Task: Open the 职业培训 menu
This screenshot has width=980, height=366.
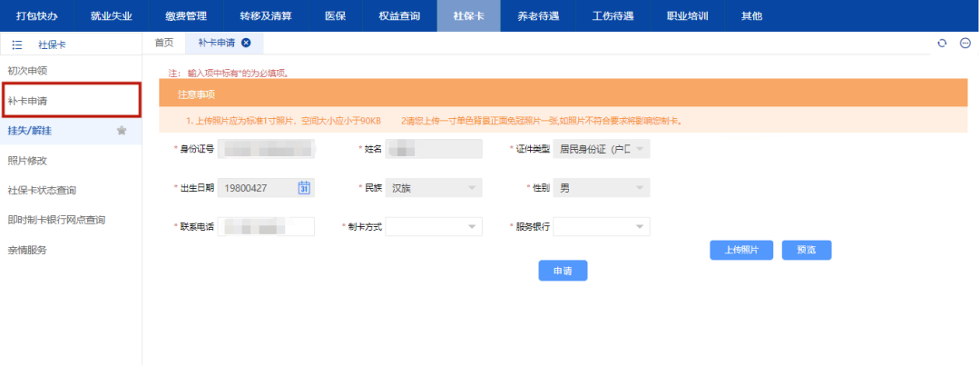Action: [x=688, y=15]
